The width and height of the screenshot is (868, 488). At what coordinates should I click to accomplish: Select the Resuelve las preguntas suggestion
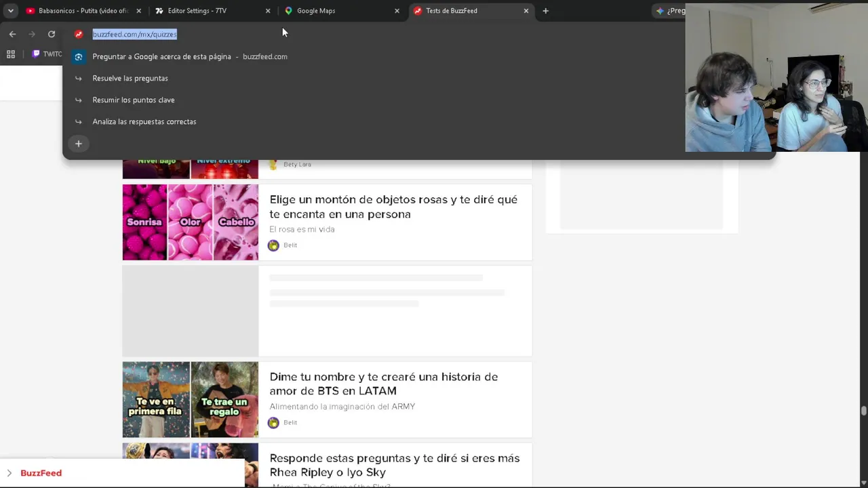(419, 78)
